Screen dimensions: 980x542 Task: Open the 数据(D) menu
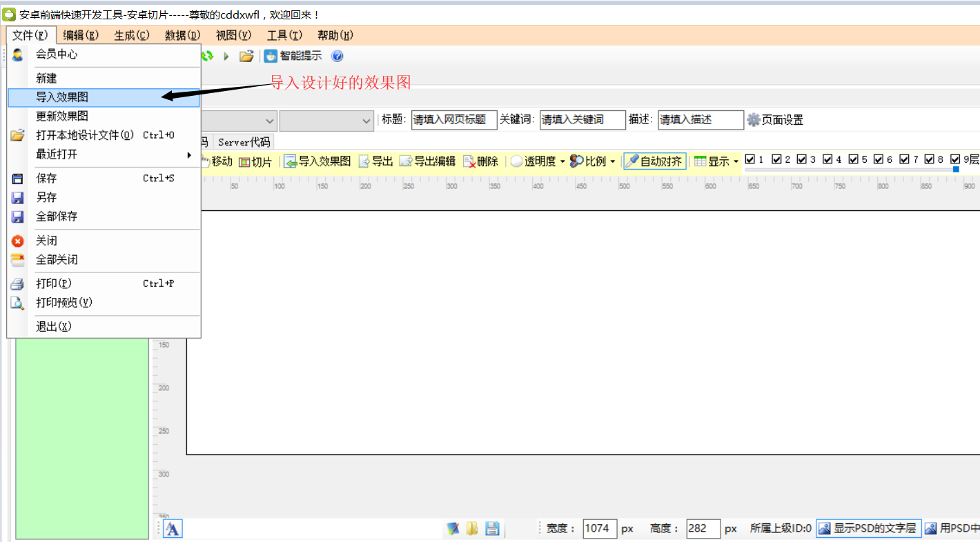(182, 35)
